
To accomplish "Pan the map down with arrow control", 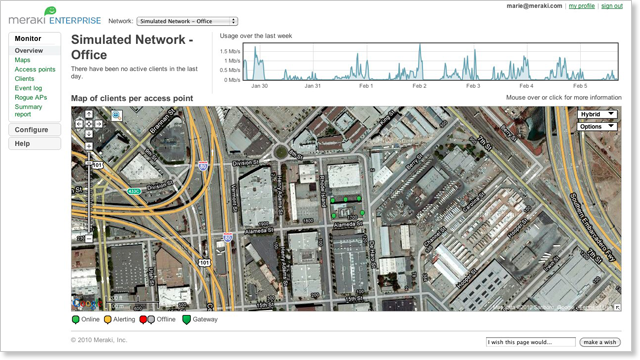I will click(89, 133).
